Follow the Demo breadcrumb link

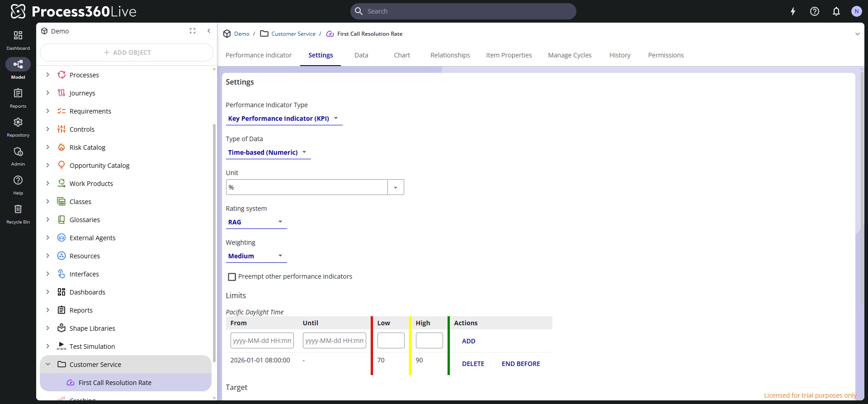pos(242,34)
